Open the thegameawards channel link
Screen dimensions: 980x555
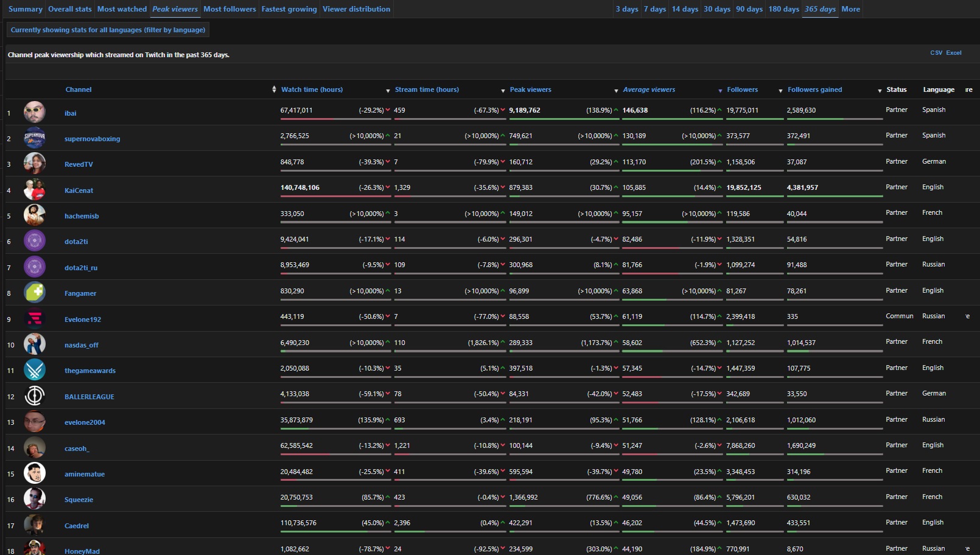click(x=90, y=371)
